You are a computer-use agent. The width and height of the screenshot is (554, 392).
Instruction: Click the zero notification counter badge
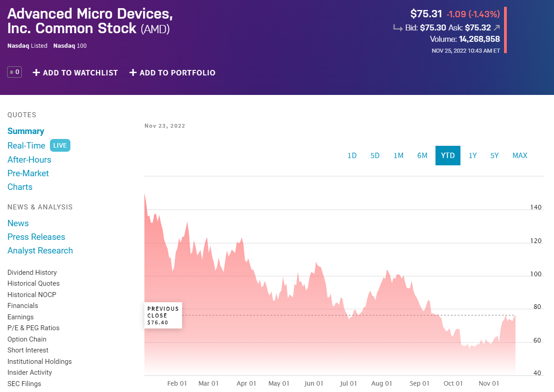[x=15, y=72]
